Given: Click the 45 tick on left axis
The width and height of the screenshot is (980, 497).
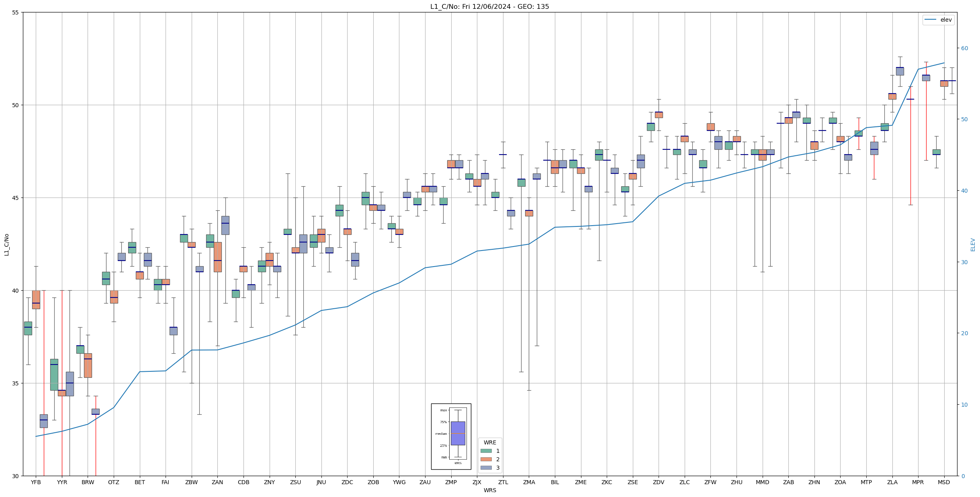Looking at the screenshot, I should tap(16, 198).
